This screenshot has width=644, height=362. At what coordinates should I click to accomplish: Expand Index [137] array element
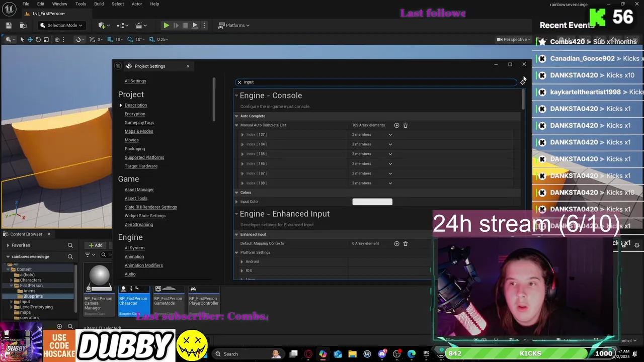[x=243, y=135]
